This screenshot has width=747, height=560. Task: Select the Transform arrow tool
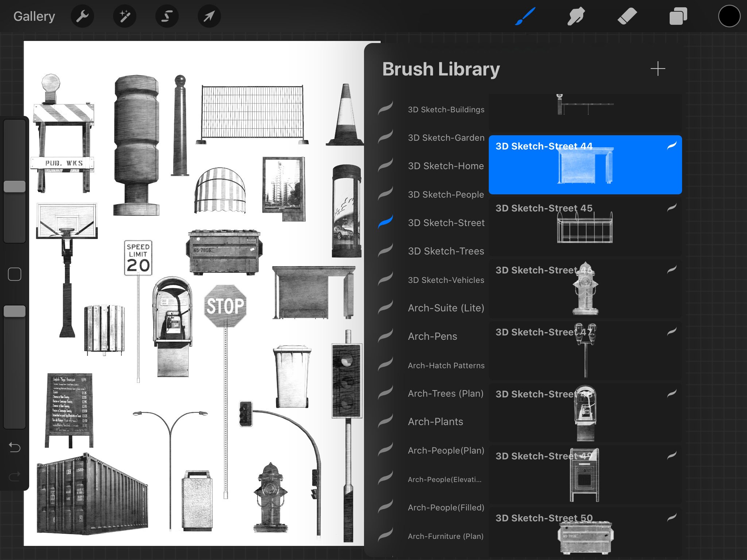(209, 16)
